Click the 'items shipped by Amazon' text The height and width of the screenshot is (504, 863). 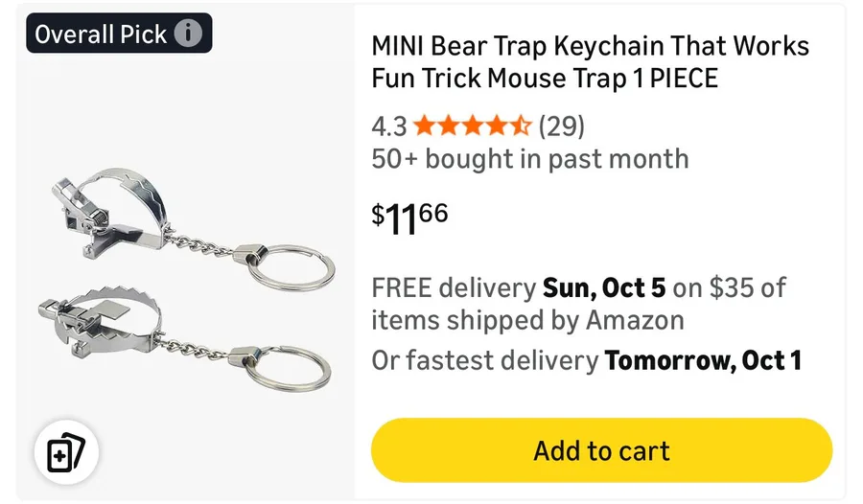click(x=528, y=319)
